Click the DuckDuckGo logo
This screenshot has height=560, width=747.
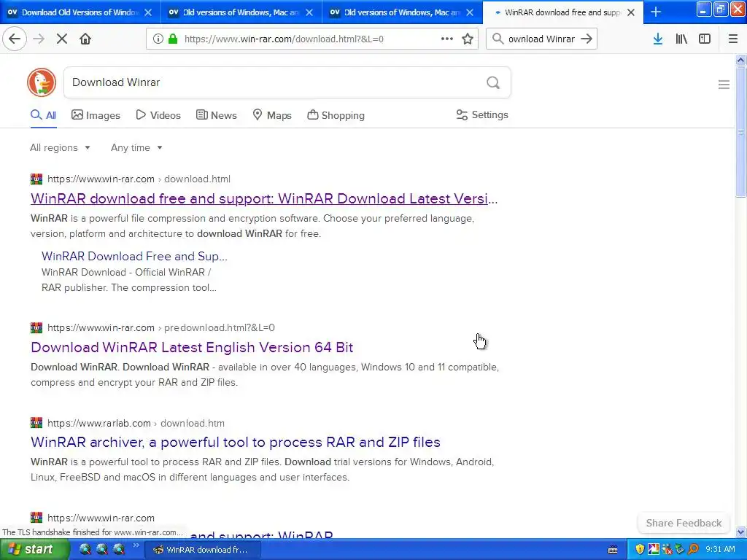tap(42, 82)
